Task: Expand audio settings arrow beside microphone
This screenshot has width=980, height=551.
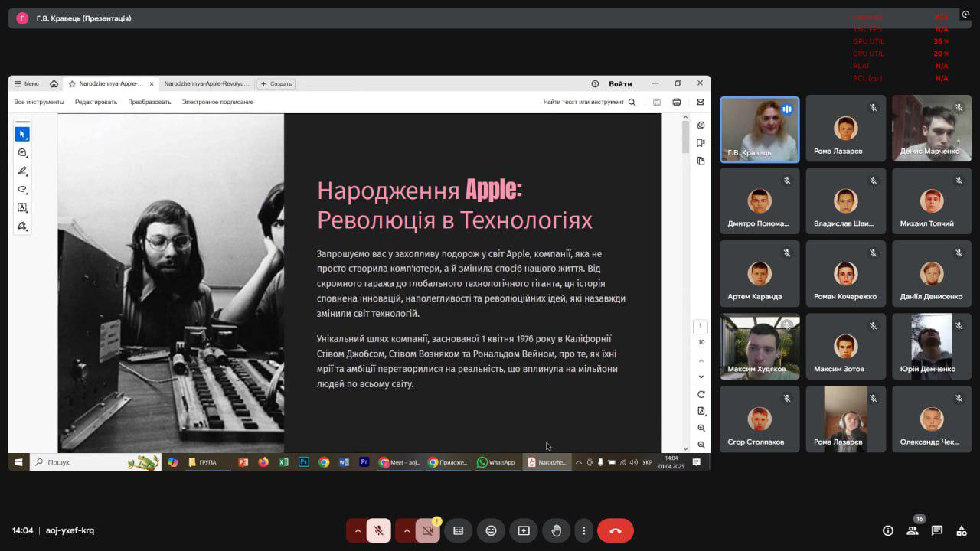Action: [x=357, y=530]
